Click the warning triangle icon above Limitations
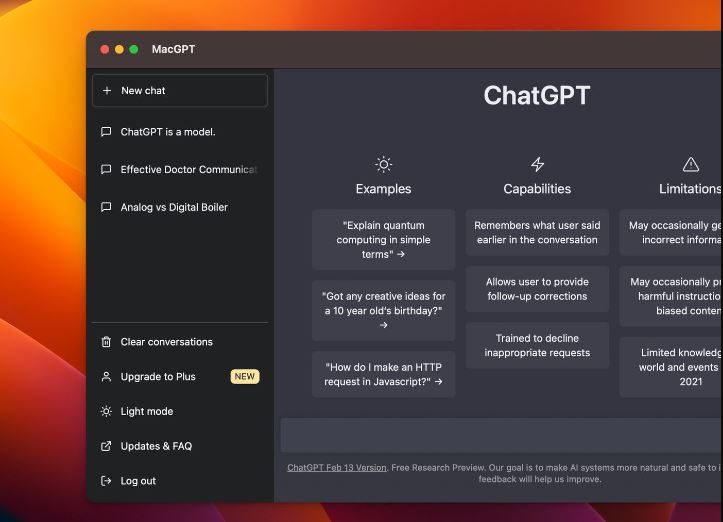 (691, 164)
